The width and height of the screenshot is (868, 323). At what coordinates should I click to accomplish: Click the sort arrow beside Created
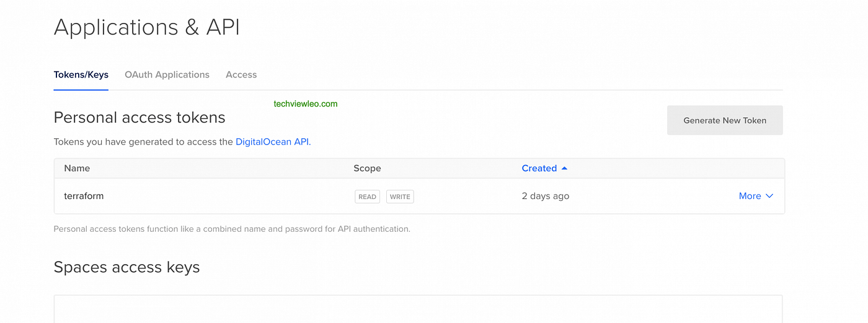click(x=564, y=168)
